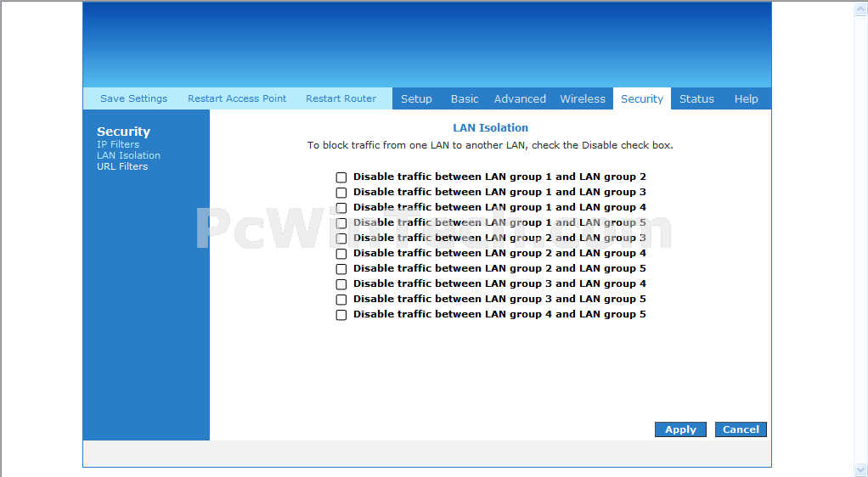Switch to the Basic tab
Screen dimensions: 868x477
(x=465, y=98)
